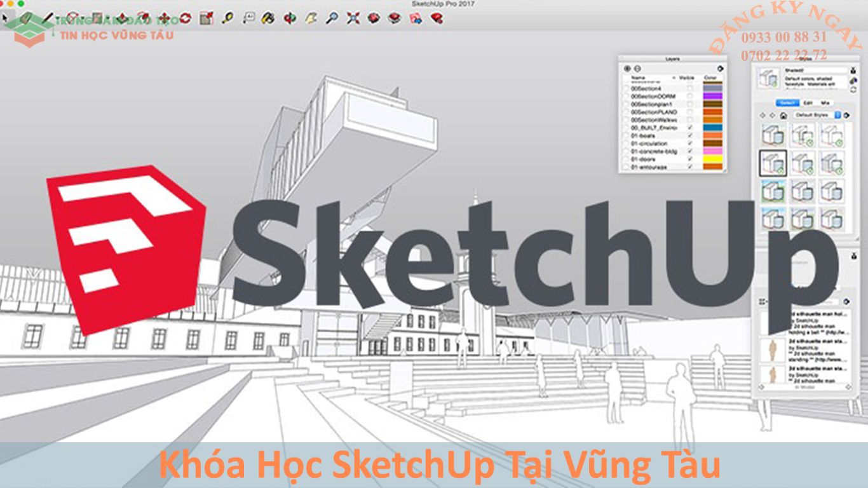Go to home styles icon

[x=784, y=116]
